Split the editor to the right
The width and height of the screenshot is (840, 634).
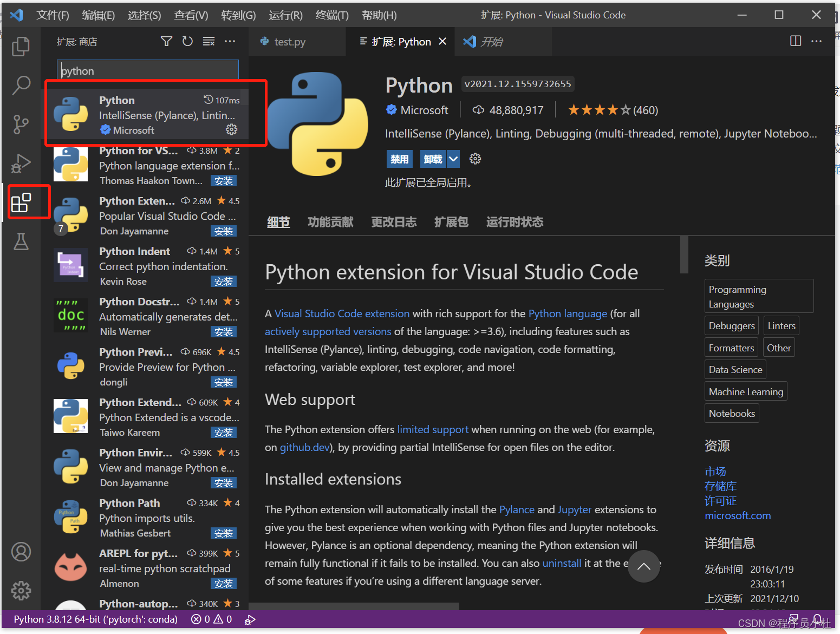click(x=796, y=41)
